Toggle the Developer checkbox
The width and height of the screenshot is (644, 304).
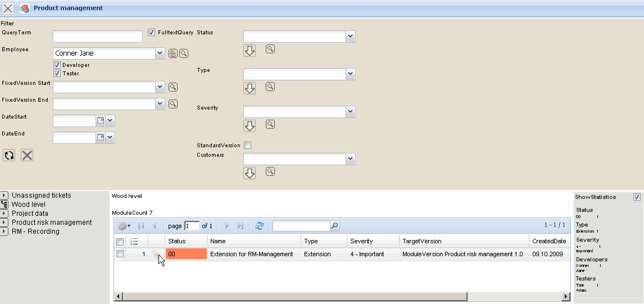57,65
